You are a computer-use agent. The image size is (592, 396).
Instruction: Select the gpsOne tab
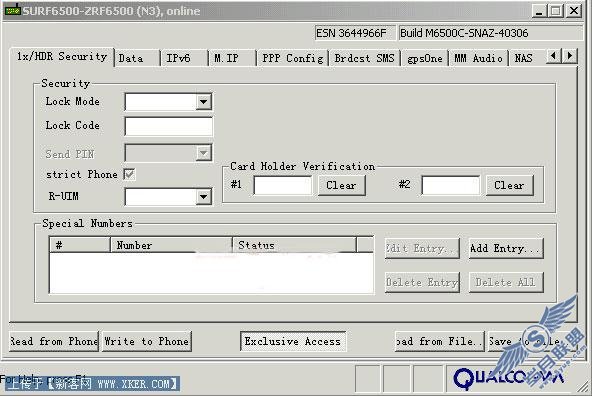[x=424, y=59]
